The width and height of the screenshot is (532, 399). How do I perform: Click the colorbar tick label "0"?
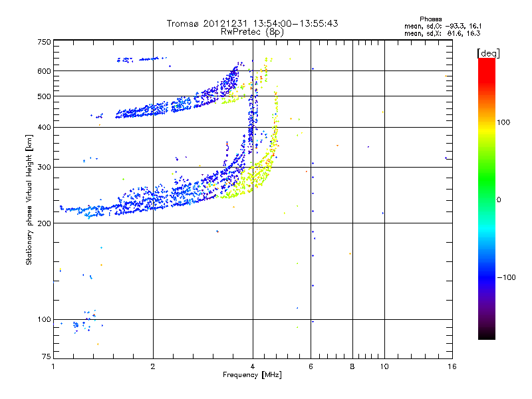point(499,200)
